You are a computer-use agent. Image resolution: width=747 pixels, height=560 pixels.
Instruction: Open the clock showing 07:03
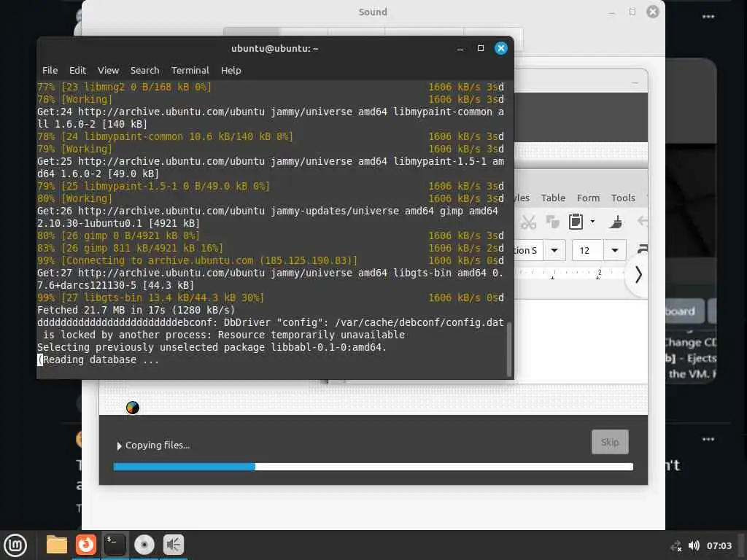(719, 545)
